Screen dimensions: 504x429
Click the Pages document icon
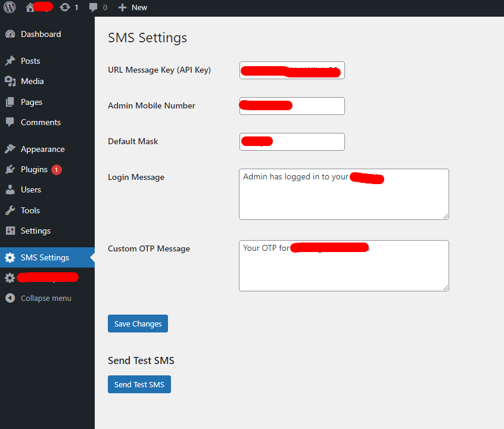click(10, 102)
